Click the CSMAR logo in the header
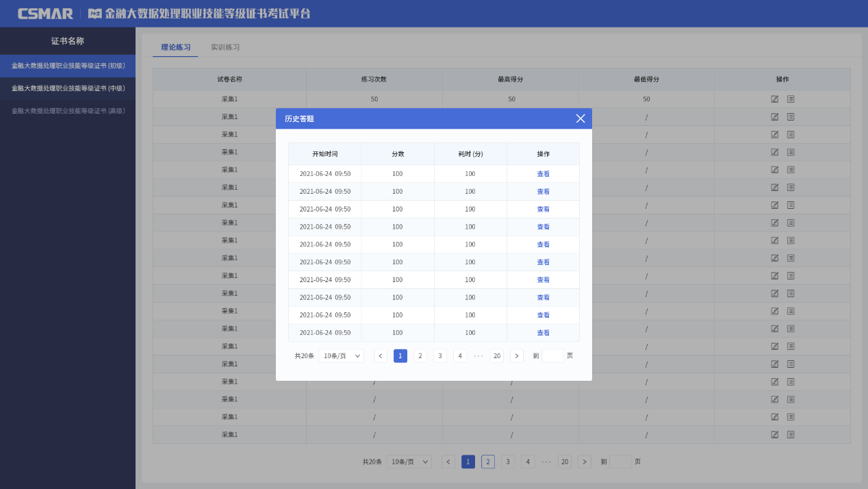This screenshot has height=489, width=868. (x=45, y=14)
